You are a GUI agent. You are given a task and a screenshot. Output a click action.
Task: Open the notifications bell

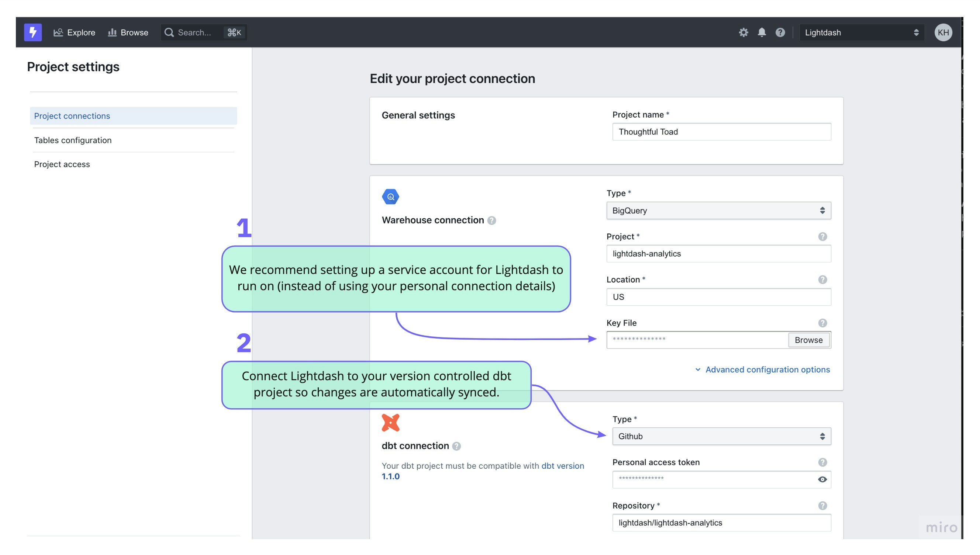(x=762, y=32)
